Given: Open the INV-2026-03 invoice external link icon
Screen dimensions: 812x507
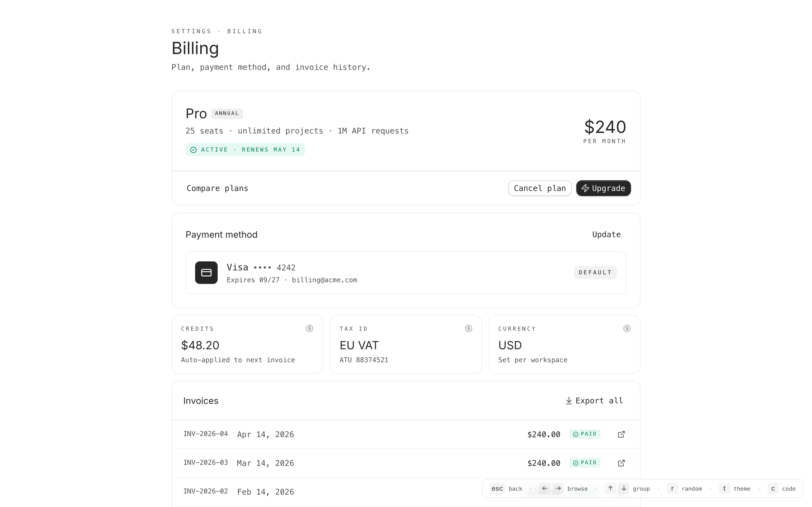Looking at the screenshot, I should point(621,463).
